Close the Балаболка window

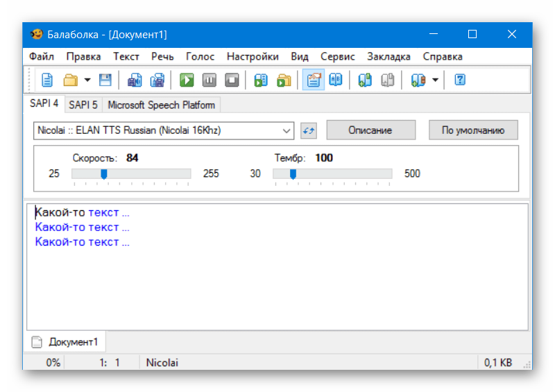tap(512, 35)
